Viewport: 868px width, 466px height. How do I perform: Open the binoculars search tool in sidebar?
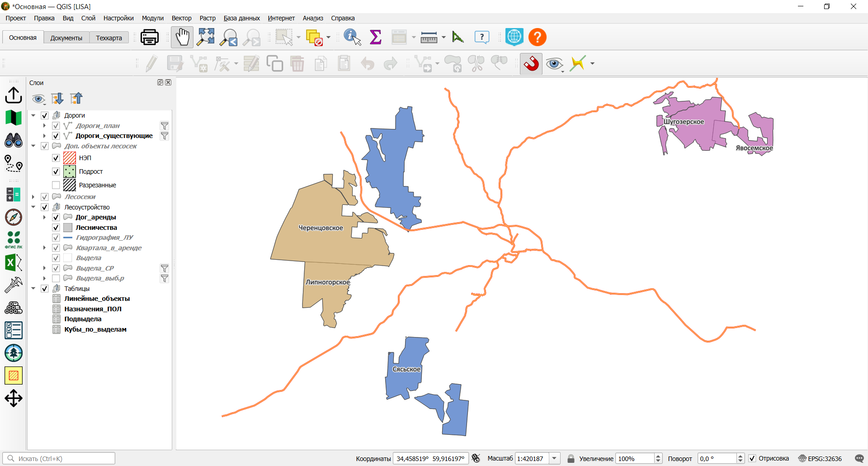tap(14, 140)
